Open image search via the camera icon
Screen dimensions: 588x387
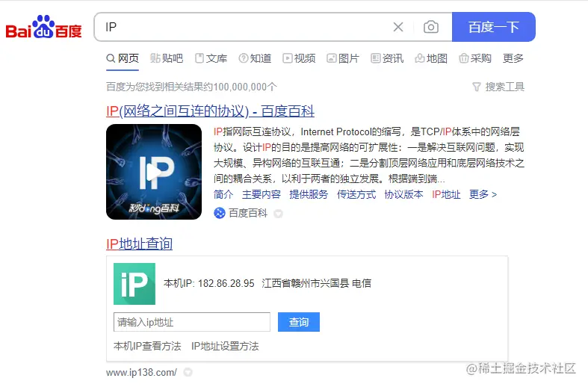431,27
